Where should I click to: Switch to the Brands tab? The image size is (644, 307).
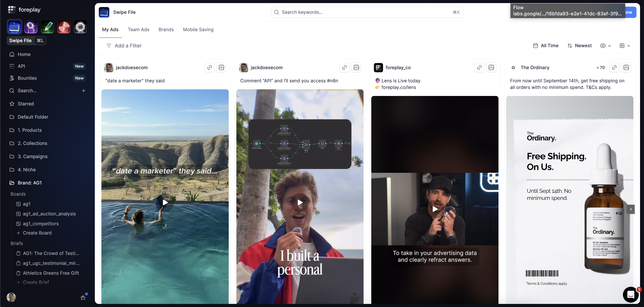click(166, 29)
